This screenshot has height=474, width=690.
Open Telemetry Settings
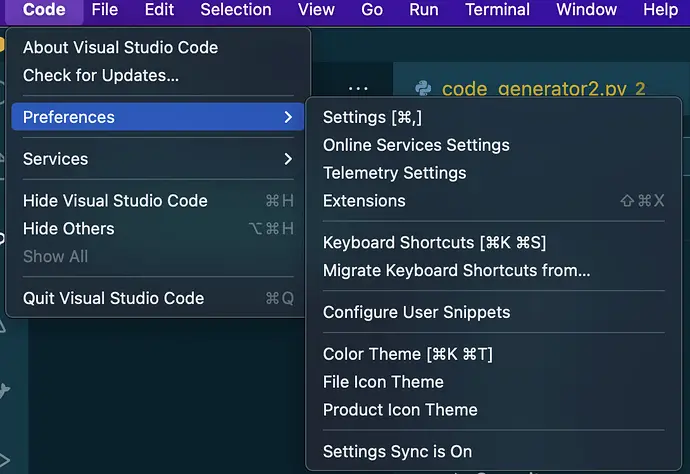[494, 173]
